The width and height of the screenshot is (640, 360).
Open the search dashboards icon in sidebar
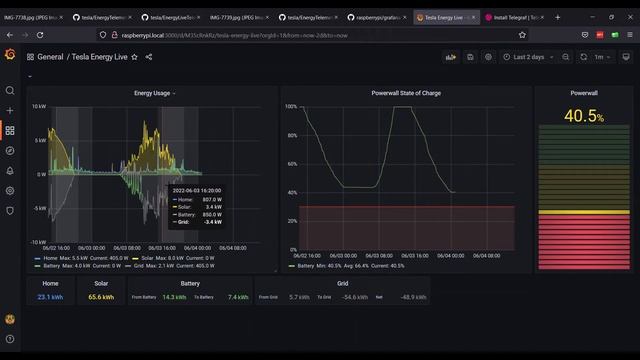(10, 91)
